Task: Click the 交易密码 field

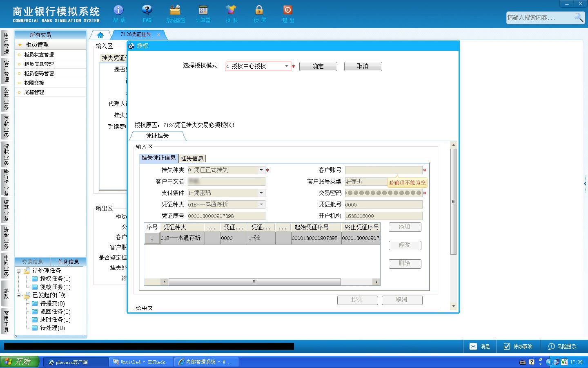Action: (383, 193)
